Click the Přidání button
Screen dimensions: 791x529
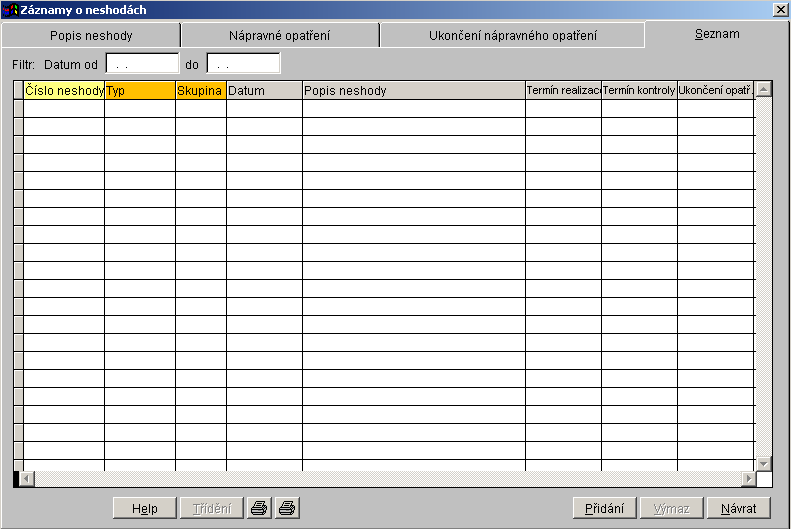[x=605, y=508]
